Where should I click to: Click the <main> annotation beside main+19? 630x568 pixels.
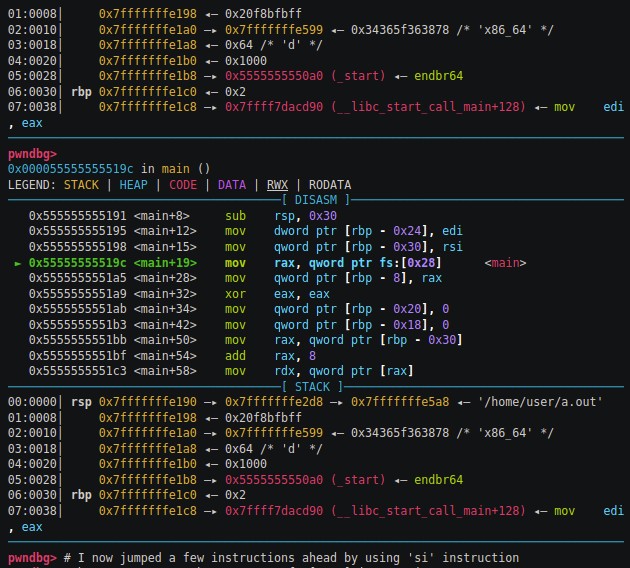(505, 263)
